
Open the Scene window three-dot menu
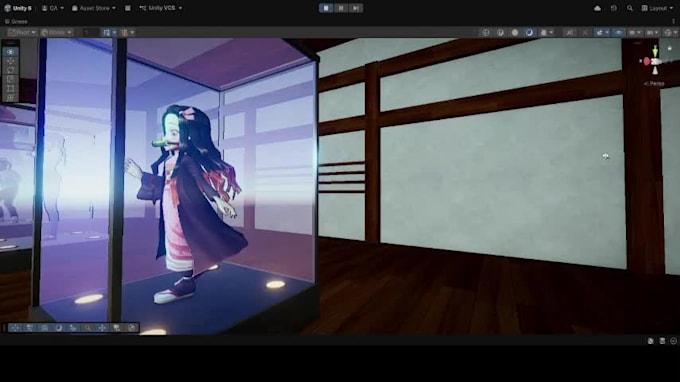pyautogui.click(x=673, y=21)
